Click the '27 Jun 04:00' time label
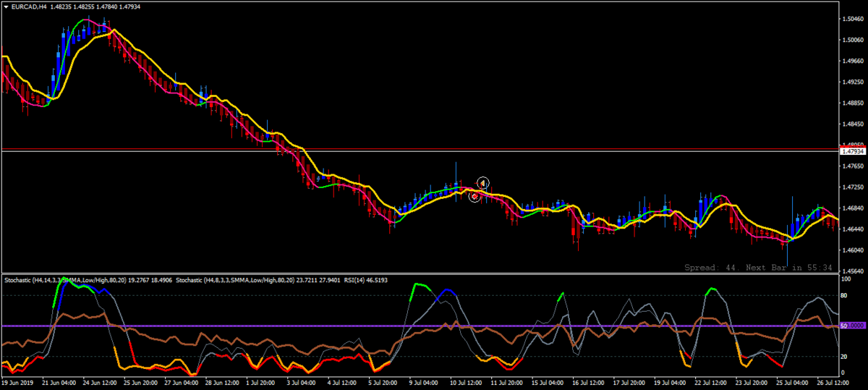Screen dimensions: 868x390 pyautogui.click(x=183, y=381)
